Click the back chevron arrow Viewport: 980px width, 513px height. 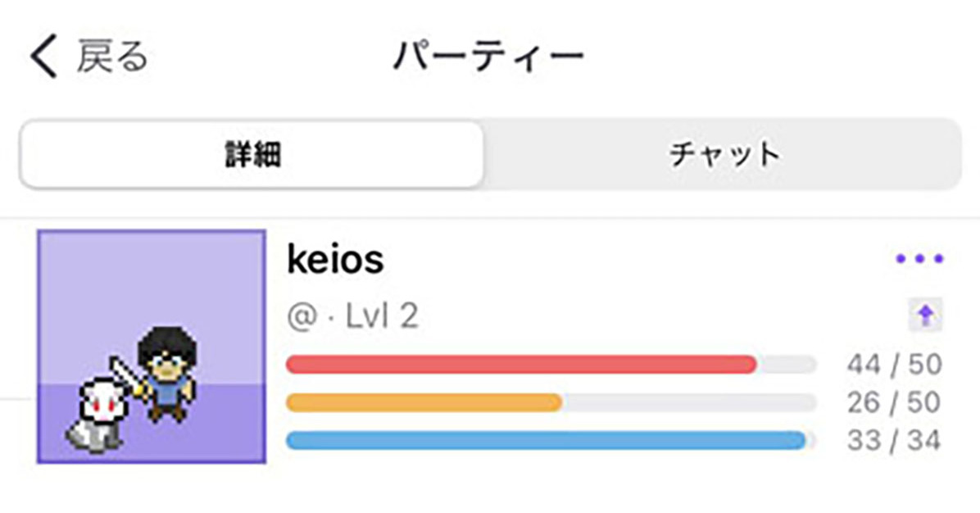coord(43,59)
